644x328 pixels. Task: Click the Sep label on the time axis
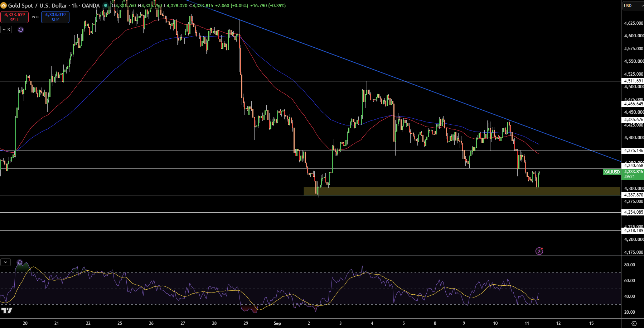pos(277,323)
